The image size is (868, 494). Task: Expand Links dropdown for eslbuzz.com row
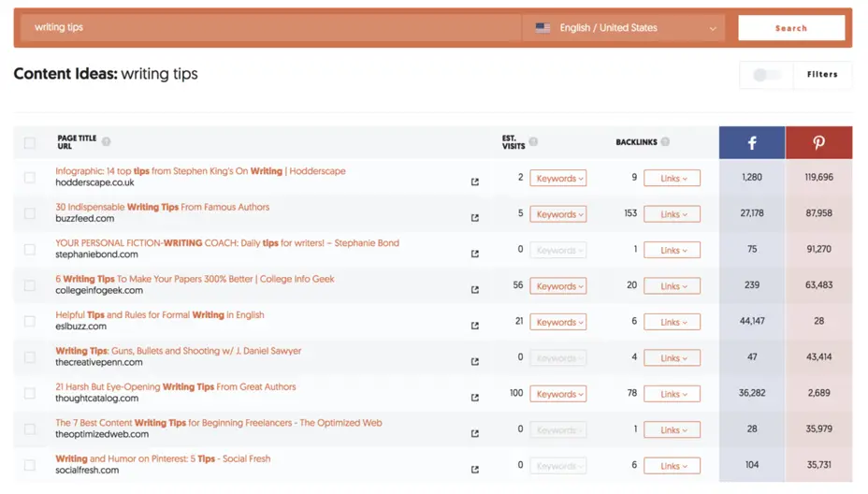point(672,323)
